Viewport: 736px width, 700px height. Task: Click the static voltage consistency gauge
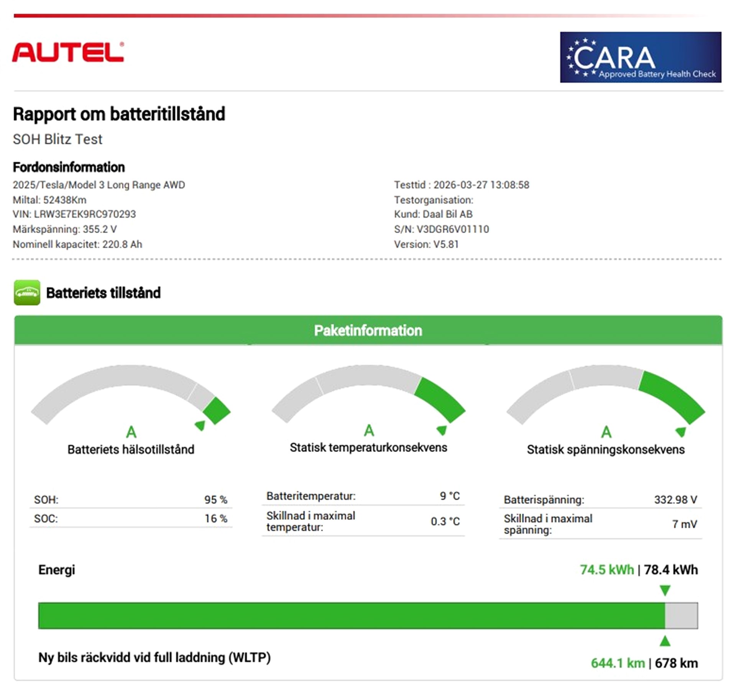[606, 397]
